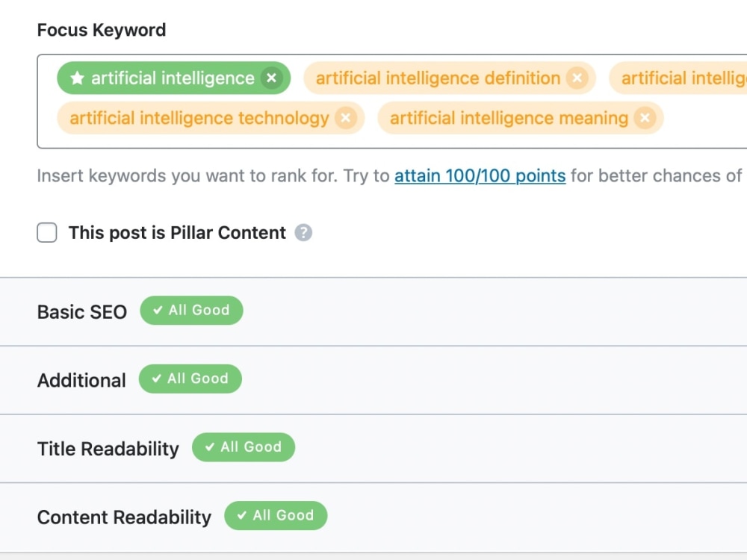This screenshot has height=560, width=747.
Task: Open the Pillar Content help question mark
Action: (303, 233)
